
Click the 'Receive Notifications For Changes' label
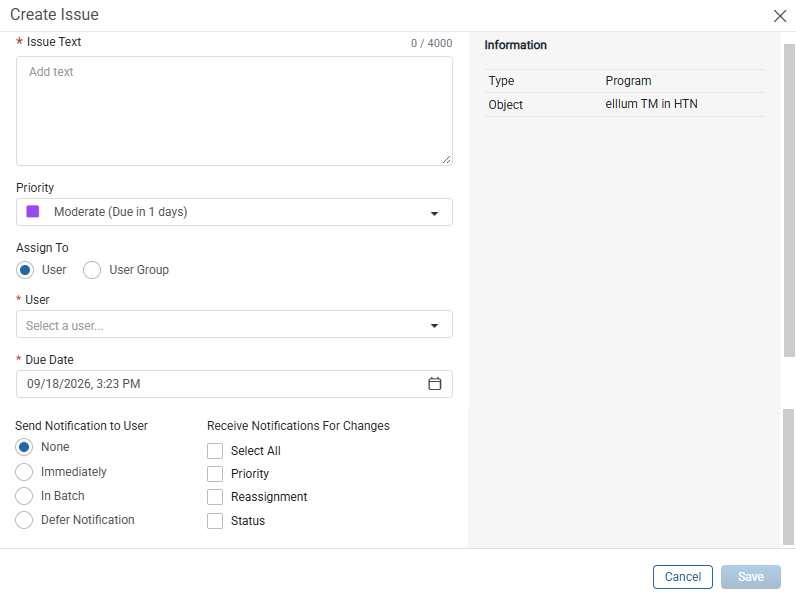click(298, 426)
